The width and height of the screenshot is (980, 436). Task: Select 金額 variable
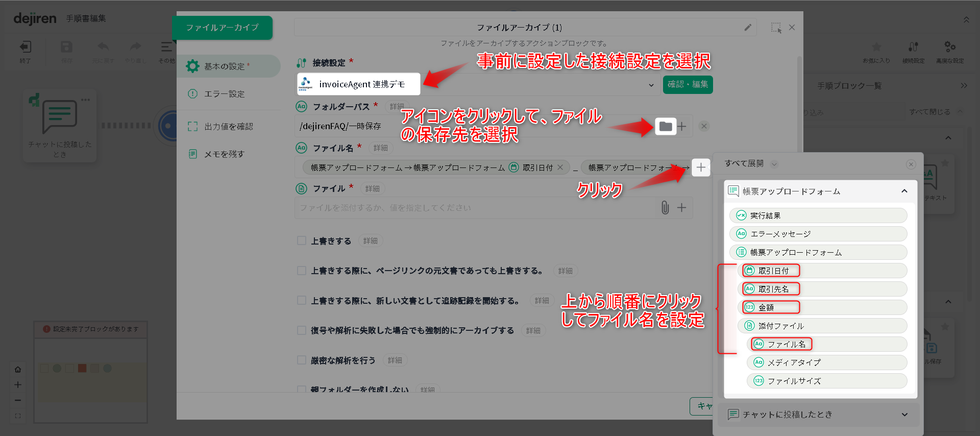pyautogui.click(x=822, y=307)
